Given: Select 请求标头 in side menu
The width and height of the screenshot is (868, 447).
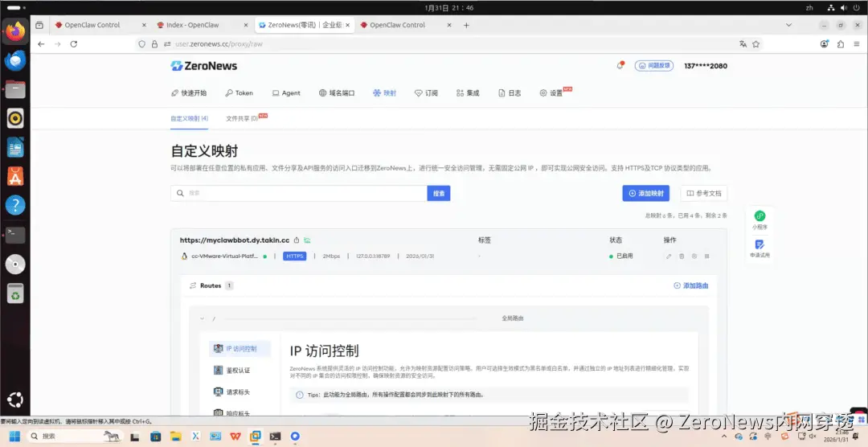Looking at the screenshot, I should pyautogui.click(x=232, y=392).
